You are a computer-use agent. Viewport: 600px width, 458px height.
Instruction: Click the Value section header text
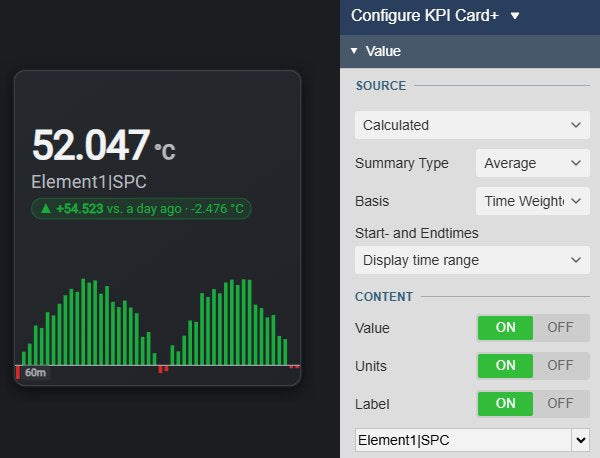pyautogui.click(x=383, y=51)
